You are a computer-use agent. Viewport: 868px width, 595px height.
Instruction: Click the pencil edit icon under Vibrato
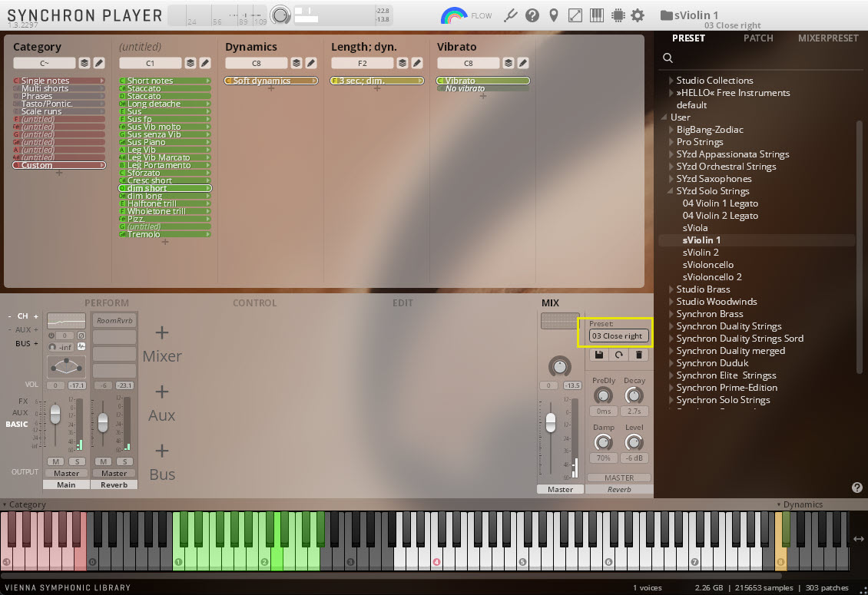tap(522, 63)
